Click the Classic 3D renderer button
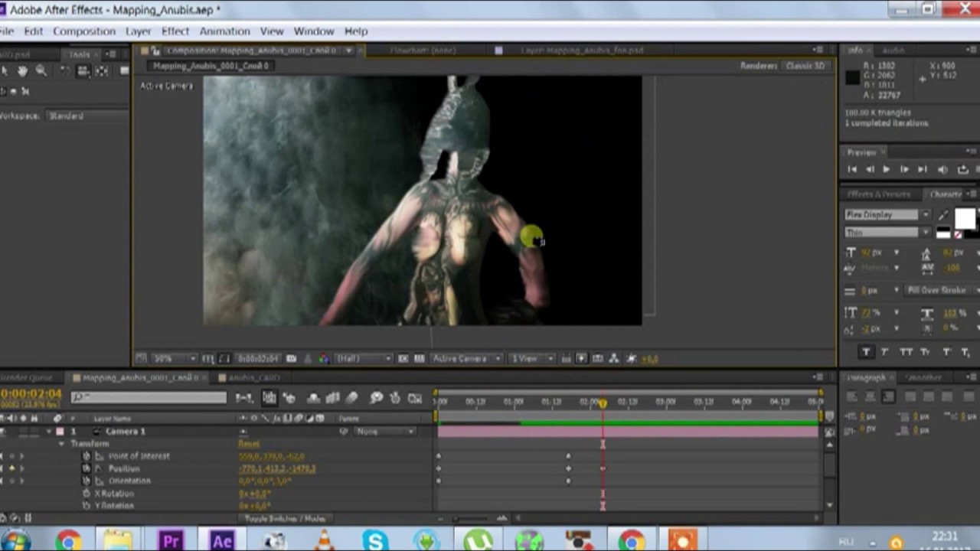980x551 pixels. (x=805, y=66)
